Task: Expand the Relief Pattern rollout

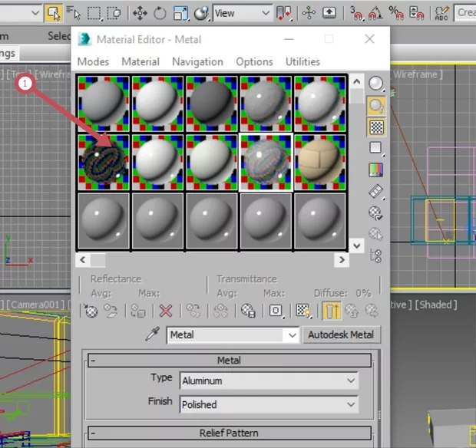Action: click(229, 433)
